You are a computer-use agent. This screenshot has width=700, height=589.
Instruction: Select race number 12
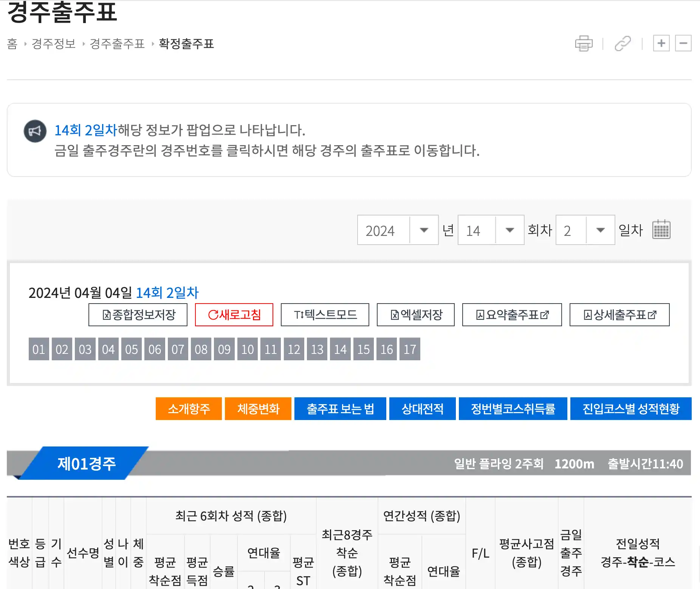click(x=294, y=349)
